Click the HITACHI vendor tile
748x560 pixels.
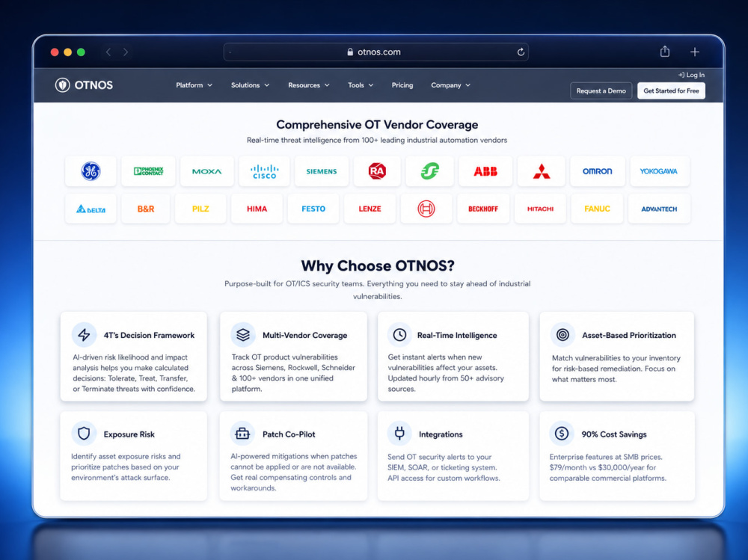(540, 209)
